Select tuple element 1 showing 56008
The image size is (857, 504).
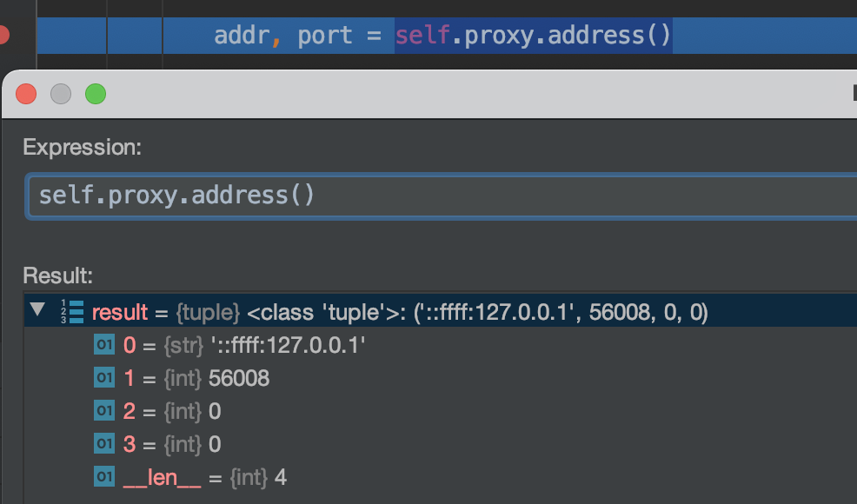pyautogui.click(x=200, y=378)
